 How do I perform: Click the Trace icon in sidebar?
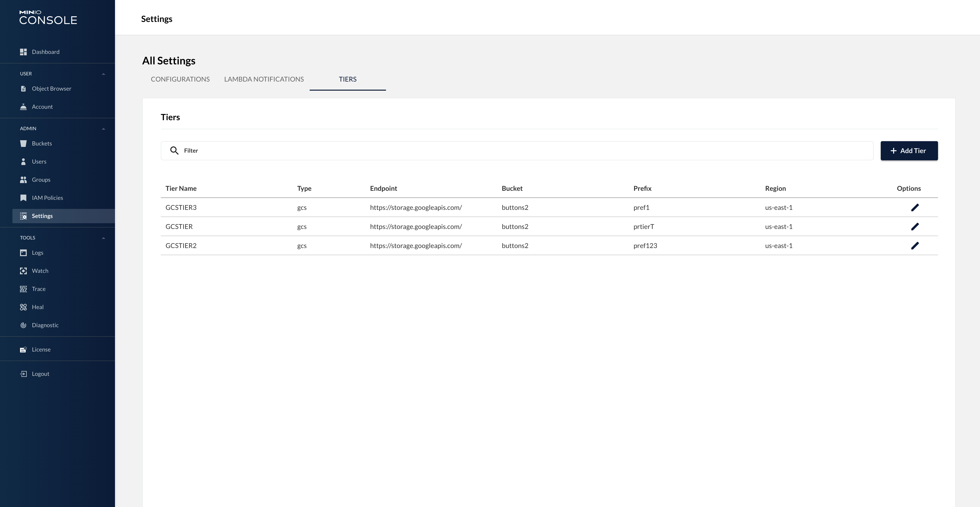click(23, 289)
